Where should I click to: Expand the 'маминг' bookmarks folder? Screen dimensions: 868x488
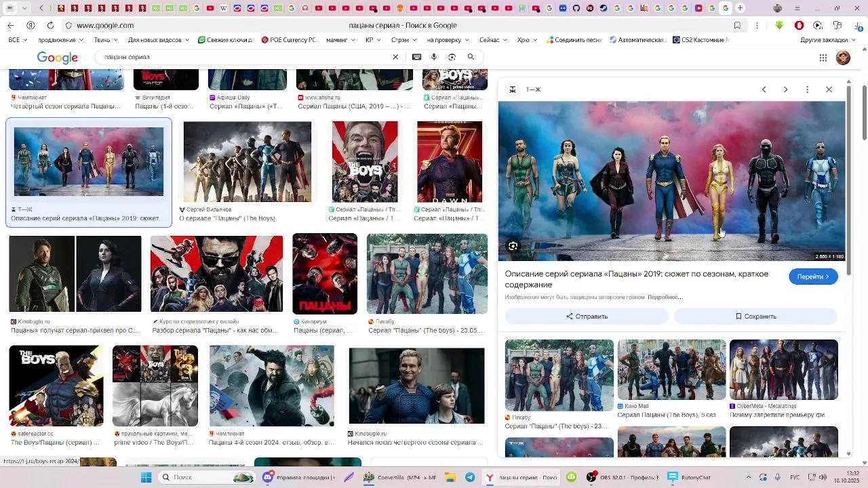click(340, 40)
